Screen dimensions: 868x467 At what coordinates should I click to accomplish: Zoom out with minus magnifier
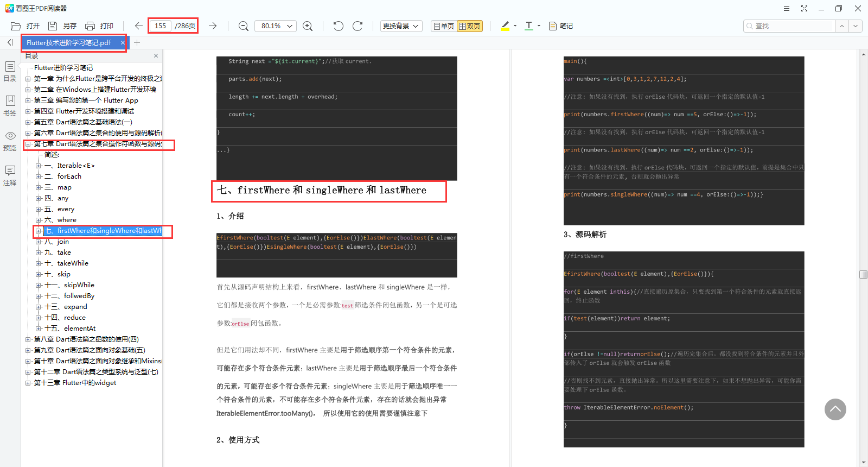point(244,26)
